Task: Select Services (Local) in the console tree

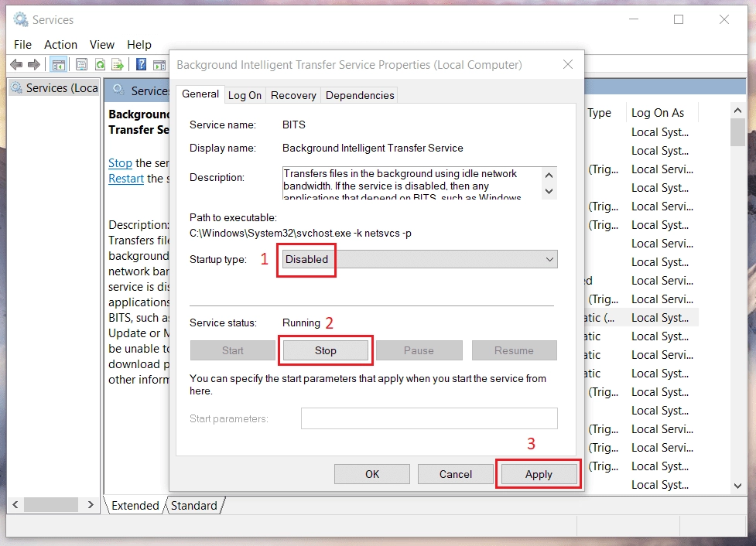Action: coord(54,88)
